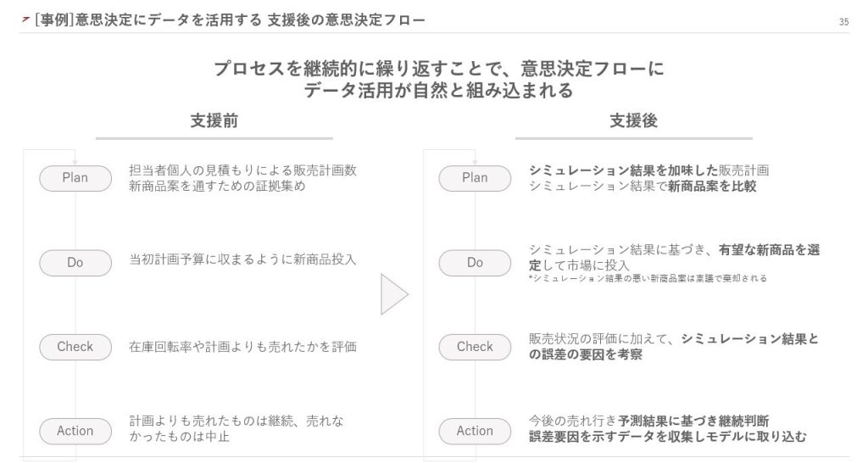
Task: Click the slide page number 35
Action: click(x=843, y=22)
